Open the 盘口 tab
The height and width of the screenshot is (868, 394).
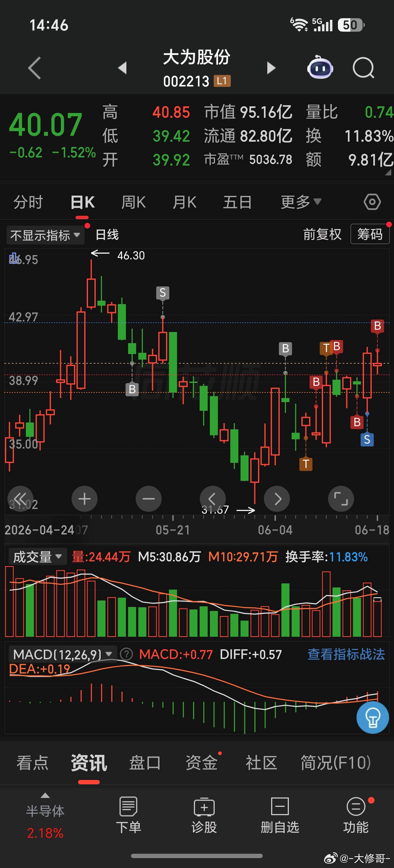click(145, 763)
